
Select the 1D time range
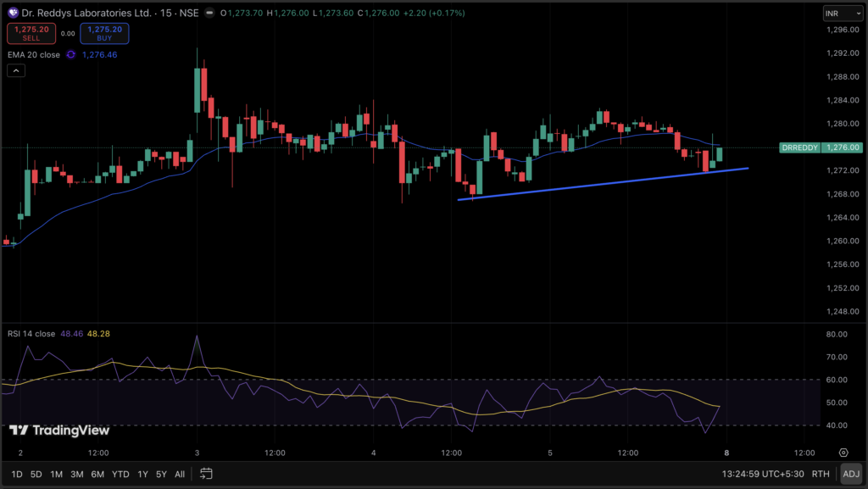click(x=17, y=474)
